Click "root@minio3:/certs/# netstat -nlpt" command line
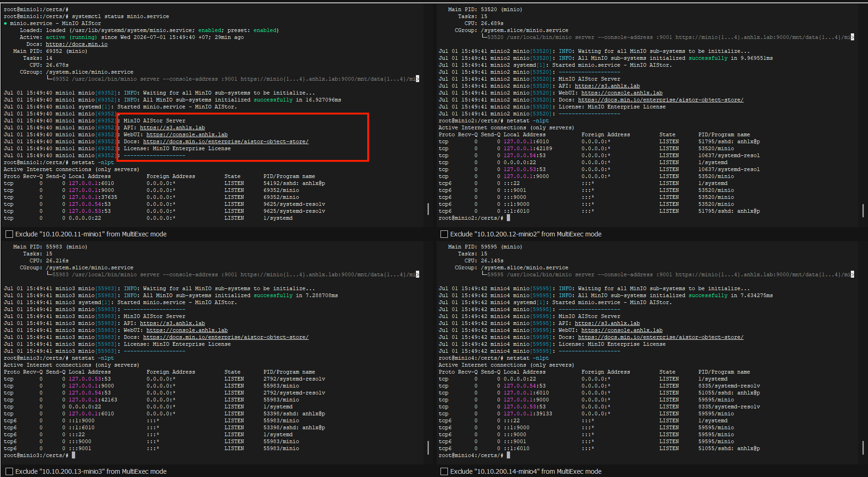Screen dimensions: 868x477 (59, 358)
